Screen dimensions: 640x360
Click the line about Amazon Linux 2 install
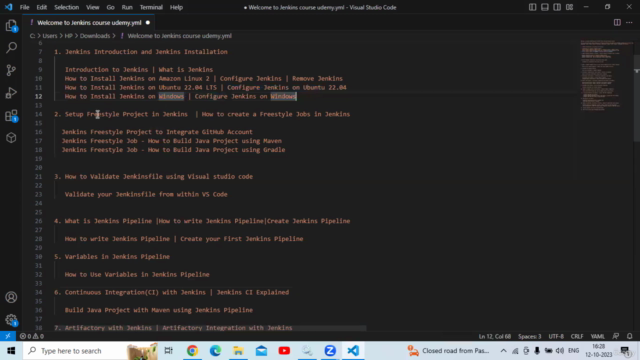[x=204, y=78]
